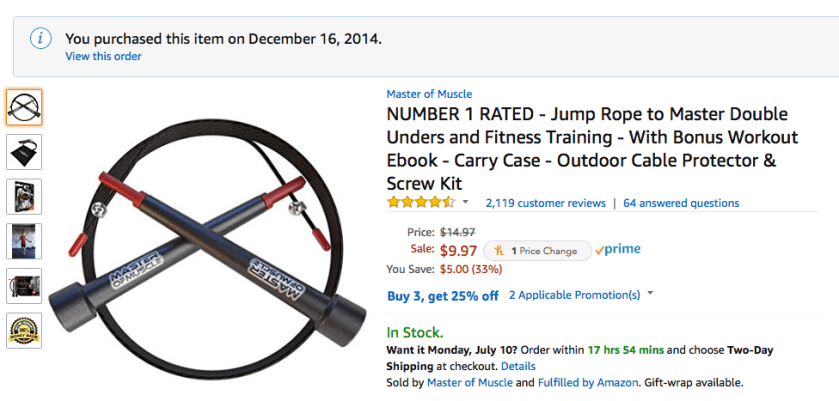839x401 pixels.
Task: Click the star rating icons
Action: (x=421, y=203)
